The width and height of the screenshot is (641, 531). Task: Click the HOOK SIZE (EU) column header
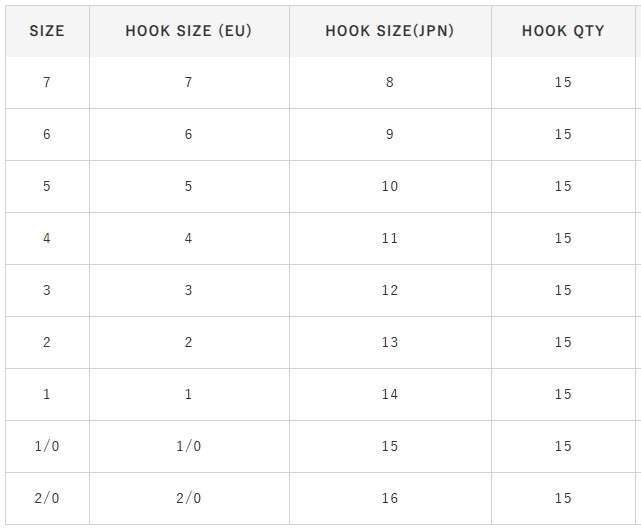coord(188,31)
